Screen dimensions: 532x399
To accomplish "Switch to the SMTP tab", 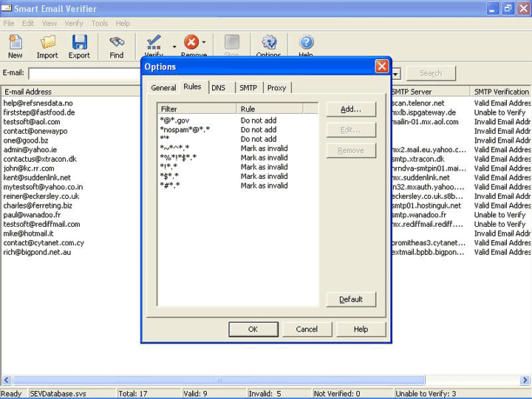I will [248, 88].
